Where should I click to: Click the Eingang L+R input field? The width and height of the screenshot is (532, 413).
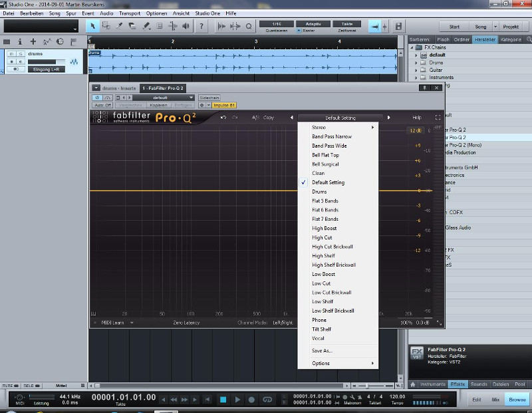(47, 69)
